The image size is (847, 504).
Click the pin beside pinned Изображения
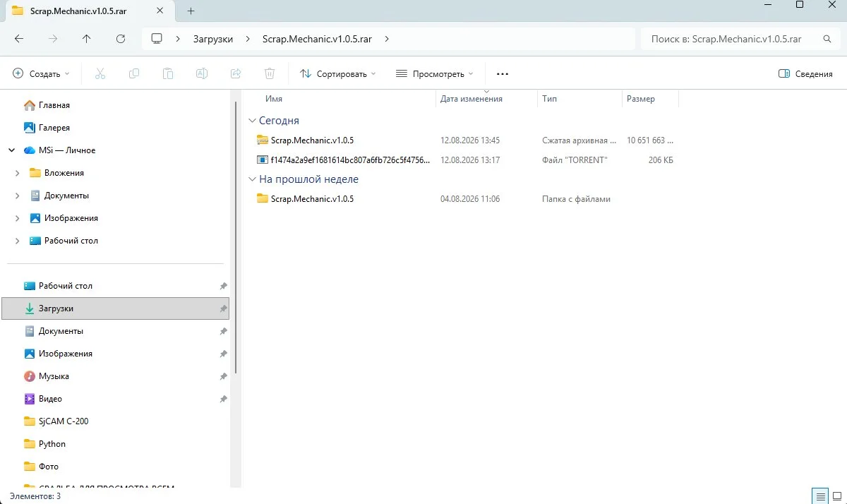point(223,354)
